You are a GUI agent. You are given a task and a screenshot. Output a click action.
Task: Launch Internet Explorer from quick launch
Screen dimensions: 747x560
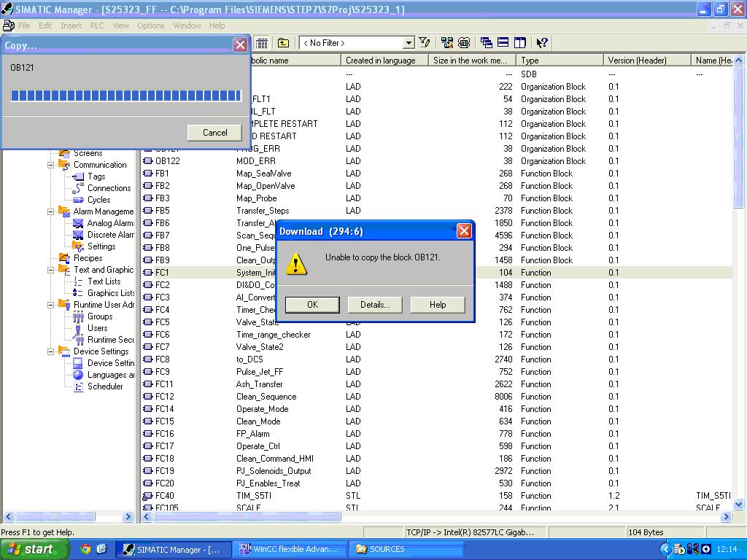tap(101, 549)
